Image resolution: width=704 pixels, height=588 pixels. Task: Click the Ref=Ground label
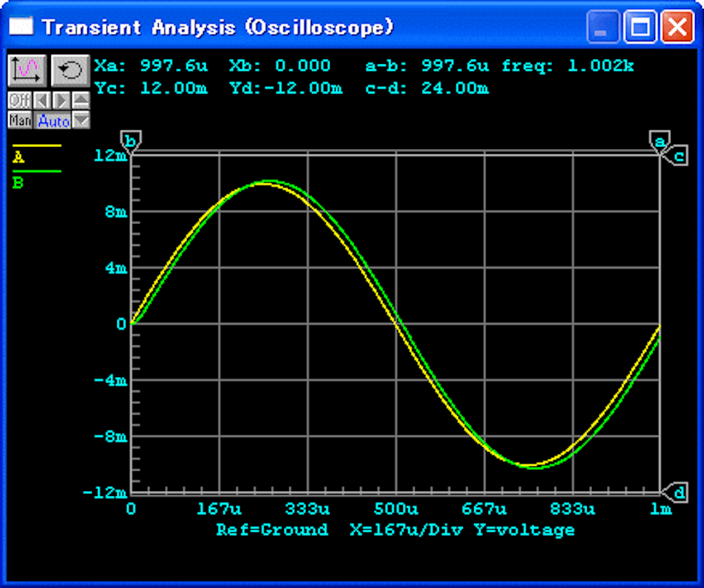(x=272, y=530)
